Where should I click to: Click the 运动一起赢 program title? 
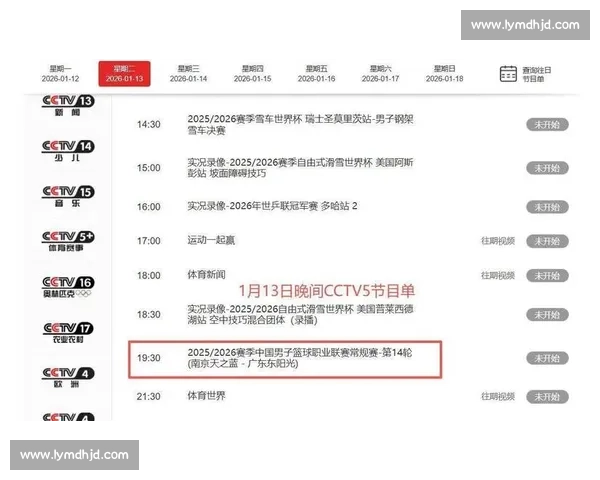pos(211,240)
